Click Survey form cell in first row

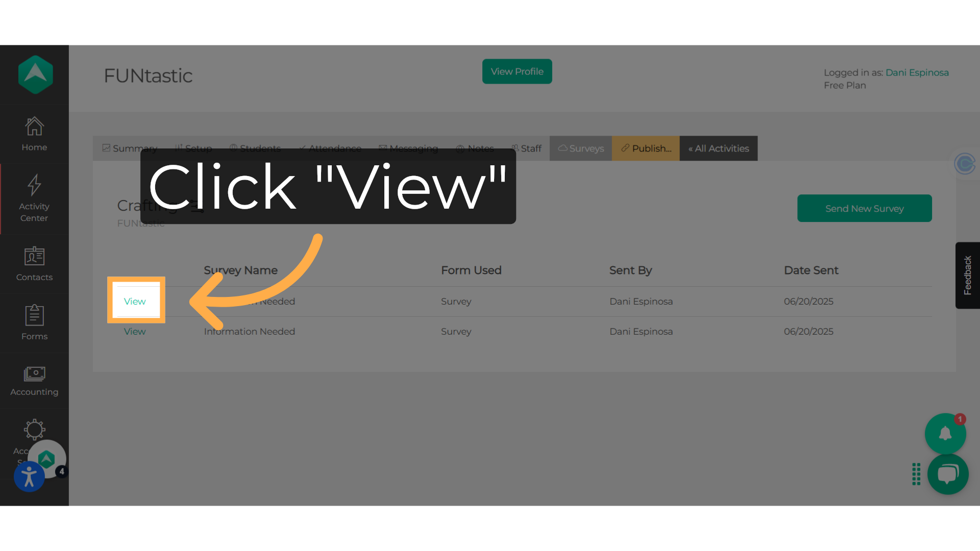tap(456, 301)
